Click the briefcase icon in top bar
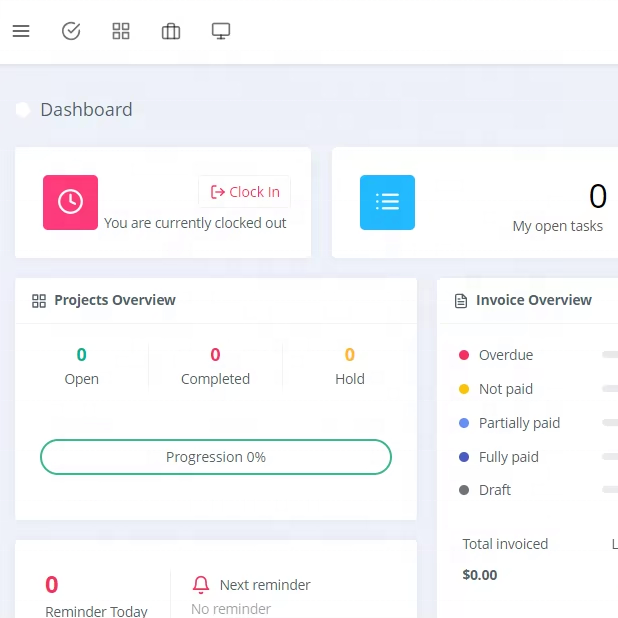The width and height of the screenshot is (618, 618). point(171,31)
